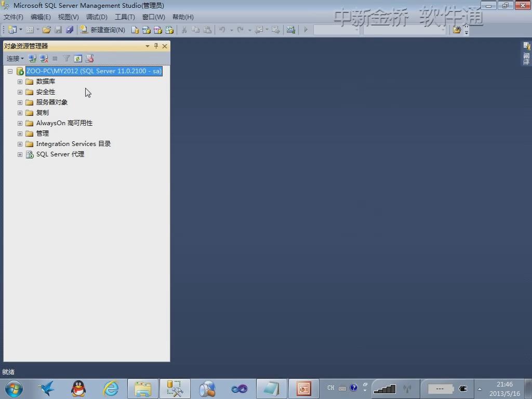Expand the 服务器对象 folder
The image size is (532, 399).
[x=20, y=102]
